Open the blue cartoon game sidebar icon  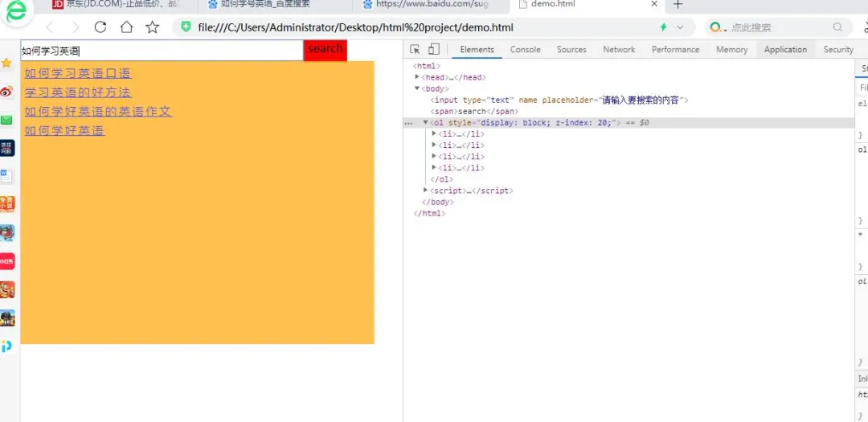tap(6, 233)
